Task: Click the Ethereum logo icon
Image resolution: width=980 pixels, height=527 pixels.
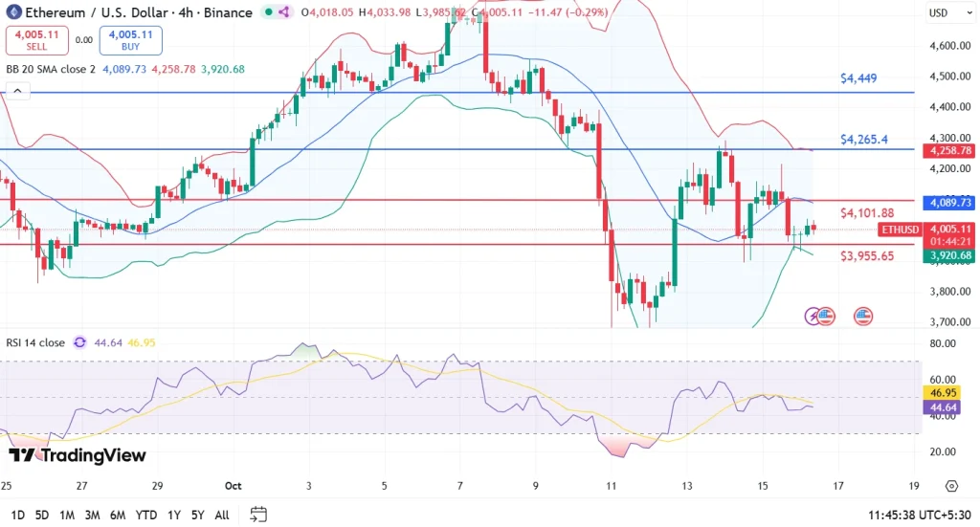Action: [11, 12]
